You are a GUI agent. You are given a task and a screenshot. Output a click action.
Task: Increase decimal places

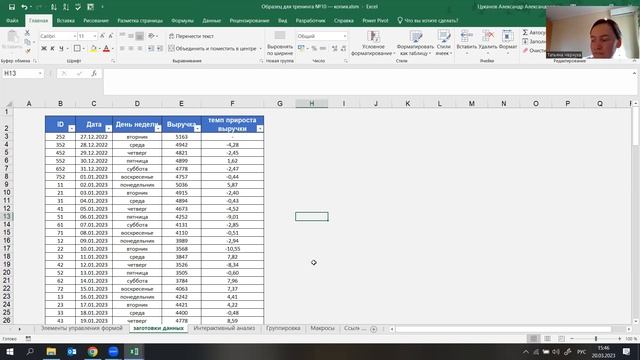click(335, 49)
